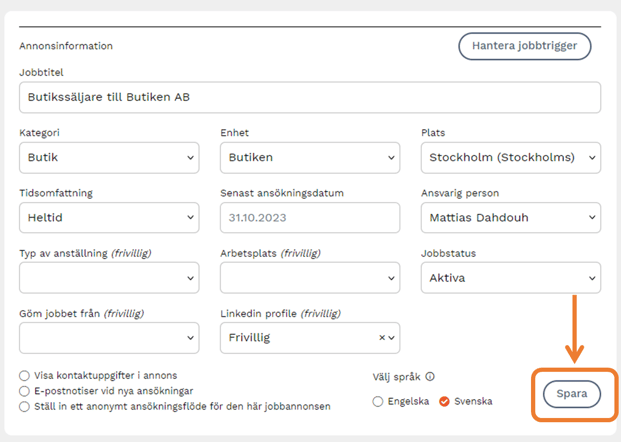Expand the Linkedin profile dropdown arrow
This screenshot has width=621, height=442.
tap(391, 338)
